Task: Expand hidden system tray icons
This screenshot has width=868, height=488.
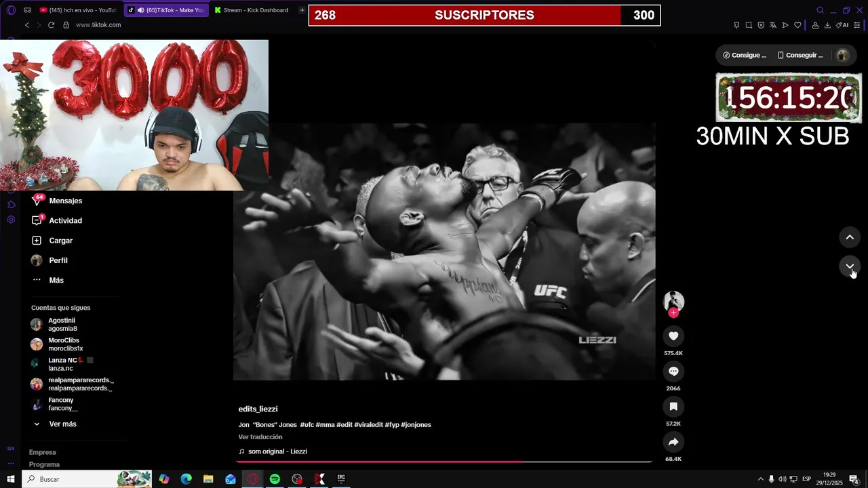Action: [x=760, y=479]
